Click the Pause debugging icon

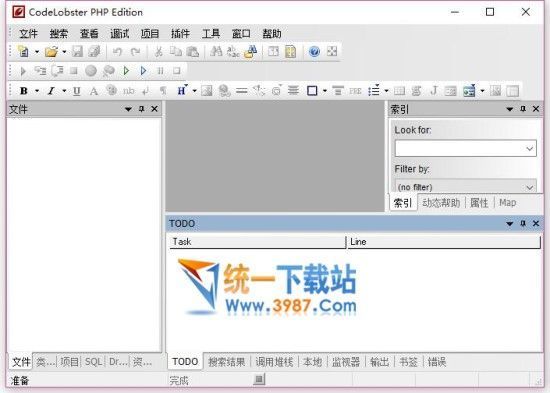160,71
